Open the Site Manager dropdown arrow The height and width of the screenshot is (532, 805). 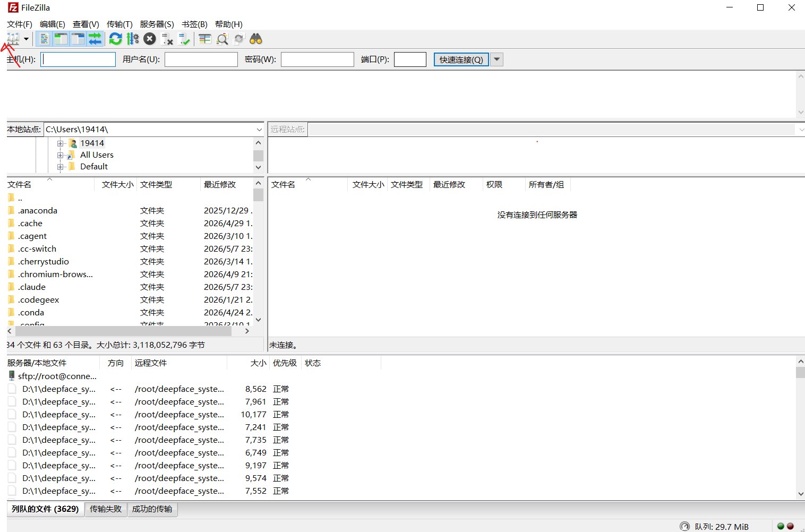point(26,39)
